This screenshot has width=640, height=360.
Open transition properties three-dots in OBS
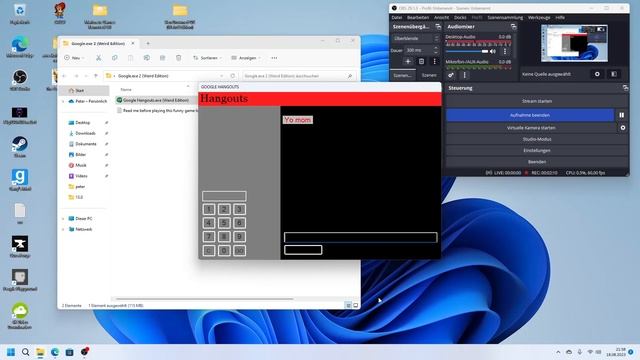coord(434,62)
